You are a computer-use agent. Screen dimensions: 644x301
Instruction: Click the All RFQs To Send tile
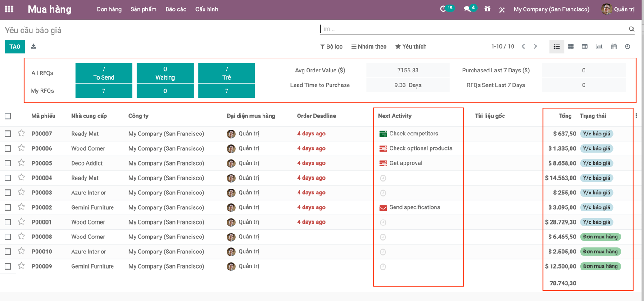[x=104, y=73]
